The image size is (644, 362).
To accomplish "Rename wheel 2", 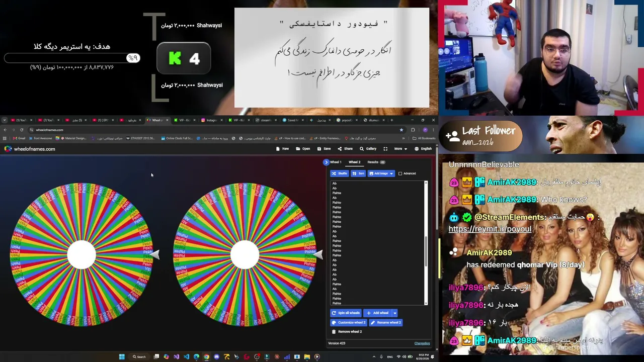I will pos(386,322).
